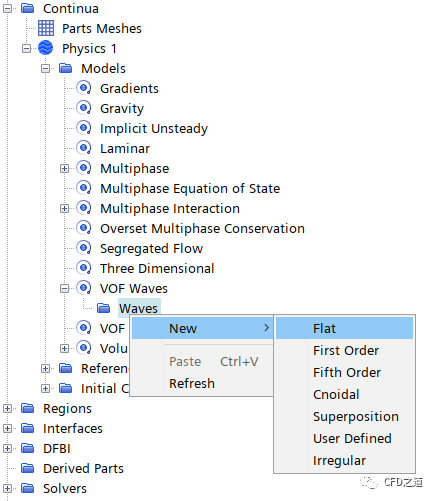Click the Waves folder icon
Screen dimensions: 436x501
103,308
